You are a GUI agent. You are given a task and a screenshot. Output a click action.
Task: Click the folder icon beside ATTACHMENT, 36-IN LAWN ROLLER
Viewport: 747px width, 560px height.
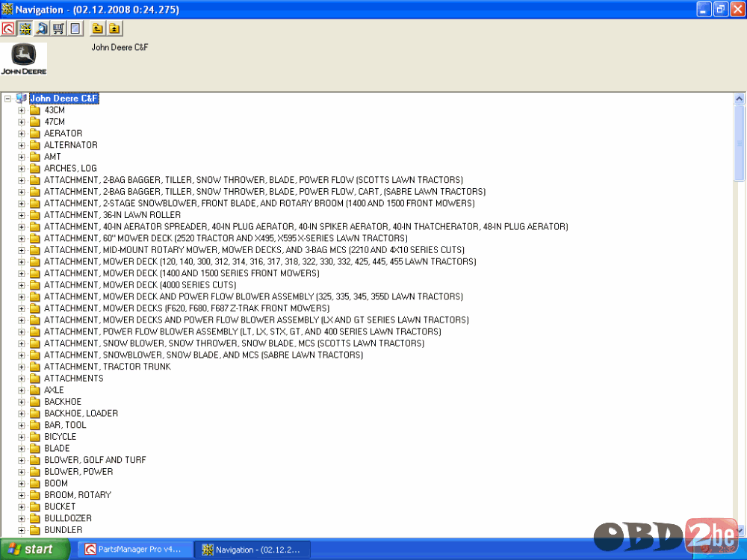35,215
